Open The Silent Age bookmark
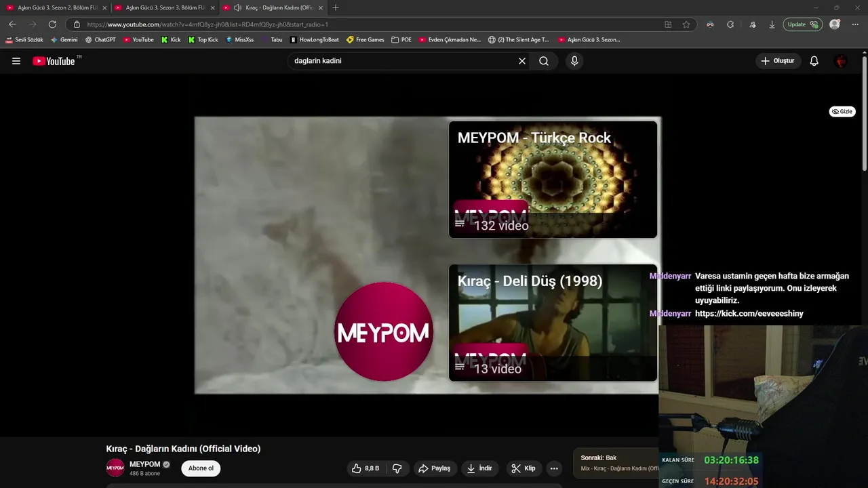Screen dimensions: 868x488 pyautogui.click(x=518, y=40)
